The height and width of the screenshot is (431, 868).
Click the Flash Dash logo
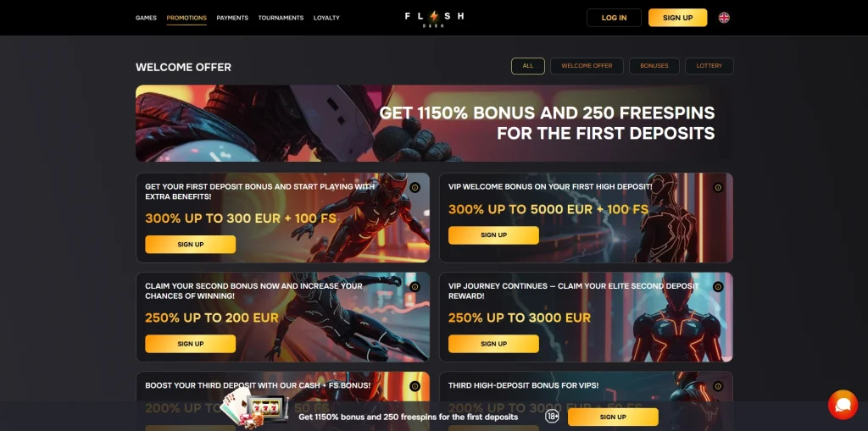point(434,18)
